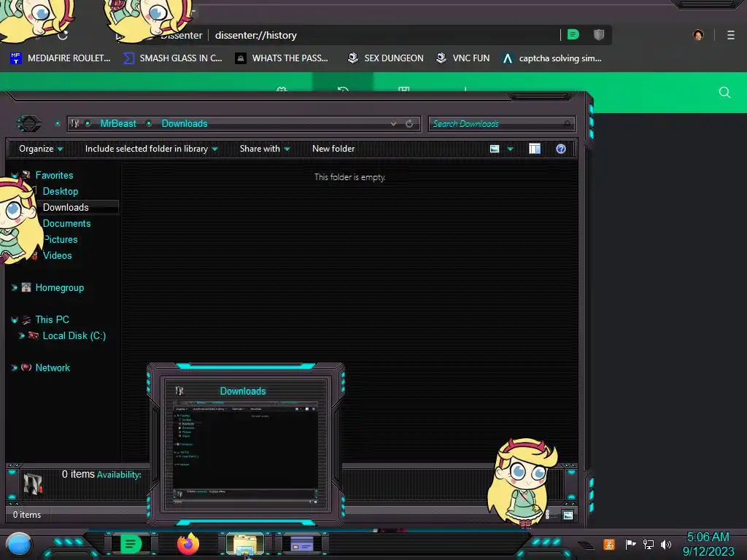Click New folder
This screenshot has width=747, height=560.
click(333, 149)
